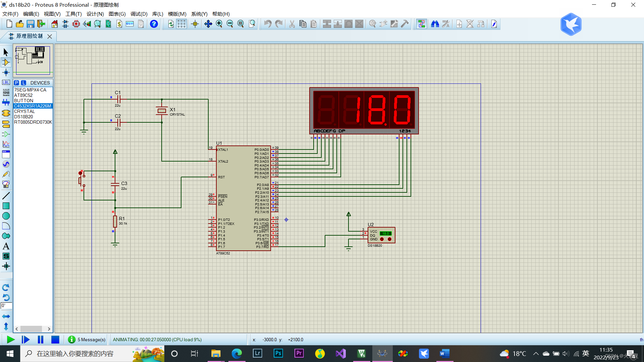Click the P pick devices button
This screenshot has width=644, height=362.
16,83
